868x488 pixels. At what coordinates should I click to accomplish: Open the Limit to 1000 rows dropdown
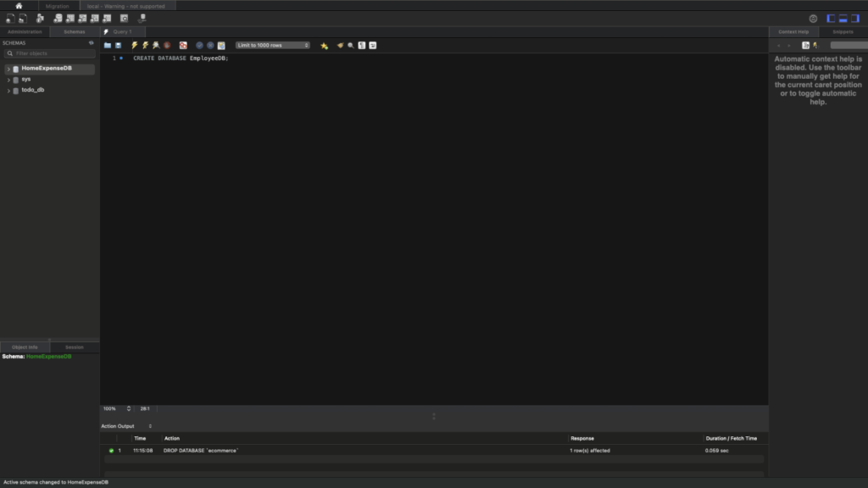273,45
